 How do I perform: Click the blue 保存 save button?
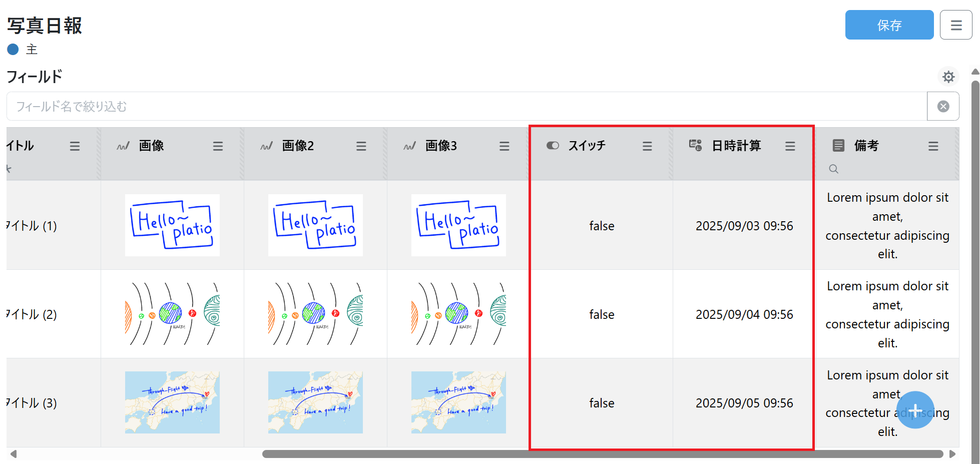pos(889,25)
